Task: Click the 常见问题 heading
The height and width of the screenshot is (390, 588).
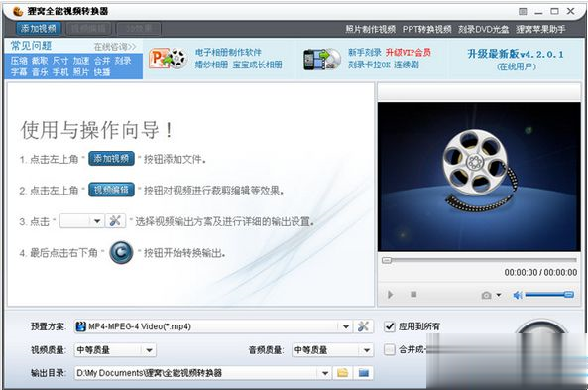Action: [31, 46]
